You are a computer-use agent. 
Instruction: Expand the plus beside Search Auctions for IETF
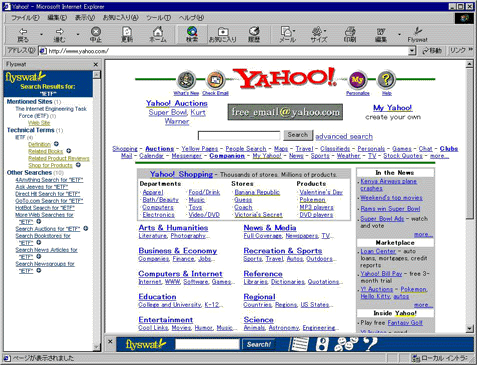[x=86, y=228]
